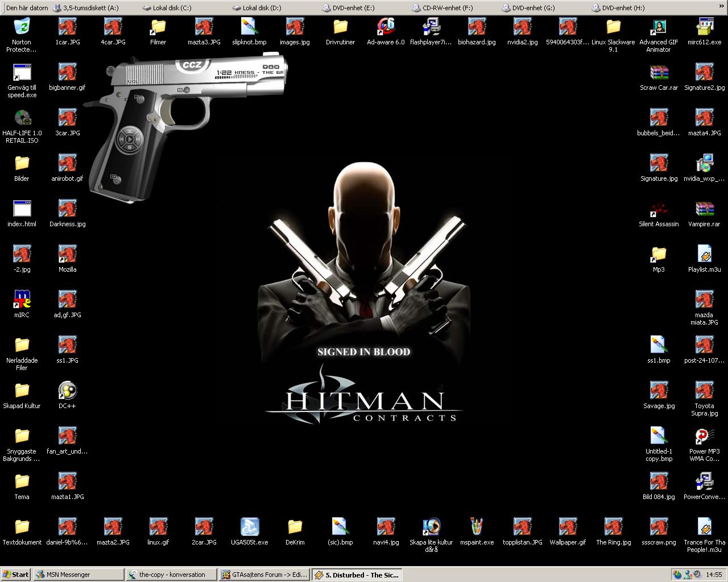Open the Bilder folder
Image resolution: width=728 pixels, height=582 pixels.
pyautogui.click(x=22, y=168)
